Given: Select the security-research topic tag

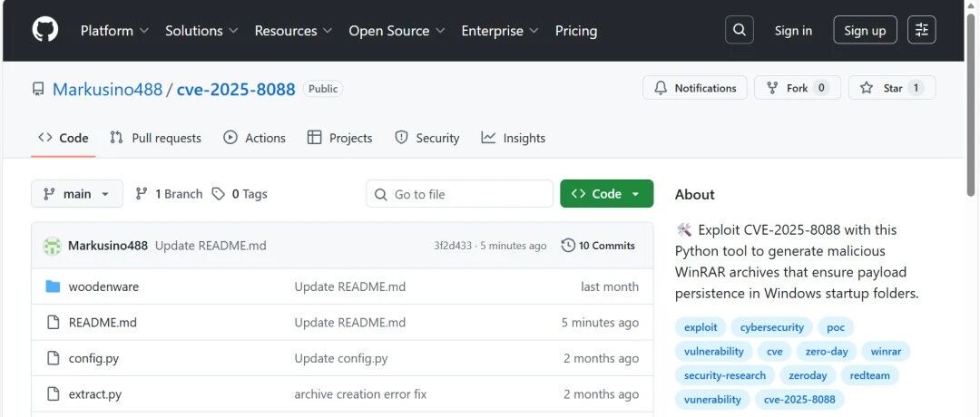Looking at the screenshot, I should (x=724, y=375).
